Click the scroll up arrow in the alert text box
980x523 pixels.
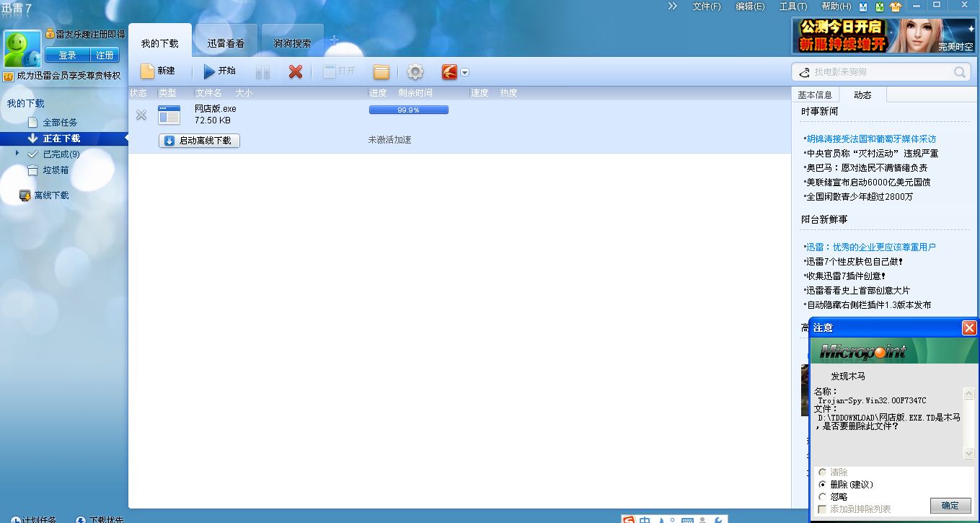pyautogui.click(x=969, y=393)
